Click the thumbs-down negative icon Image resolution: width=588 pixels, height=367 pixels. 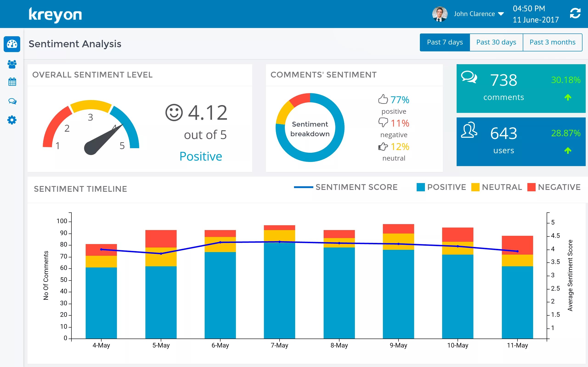(x=383, y=122)
